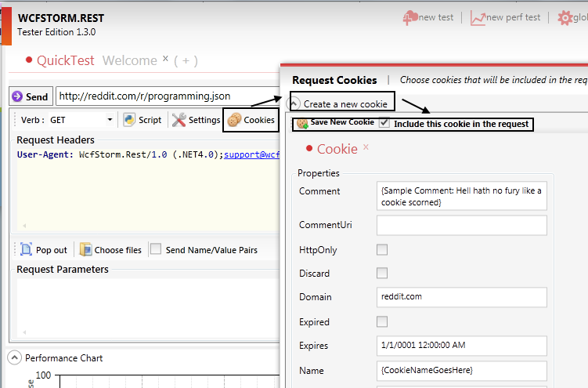Open the Script editor python icon

pyautogui.click(x=129, y=120)
